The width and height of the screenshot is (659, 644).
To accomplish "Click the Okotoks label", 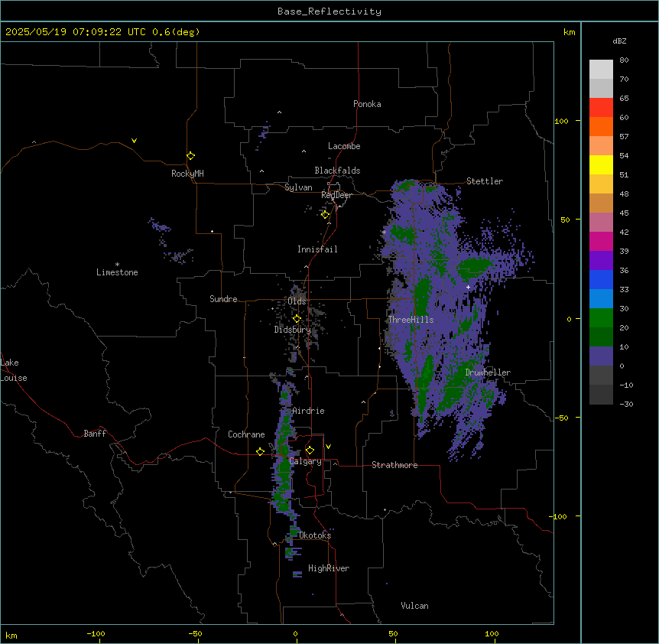I will (315, 535).
